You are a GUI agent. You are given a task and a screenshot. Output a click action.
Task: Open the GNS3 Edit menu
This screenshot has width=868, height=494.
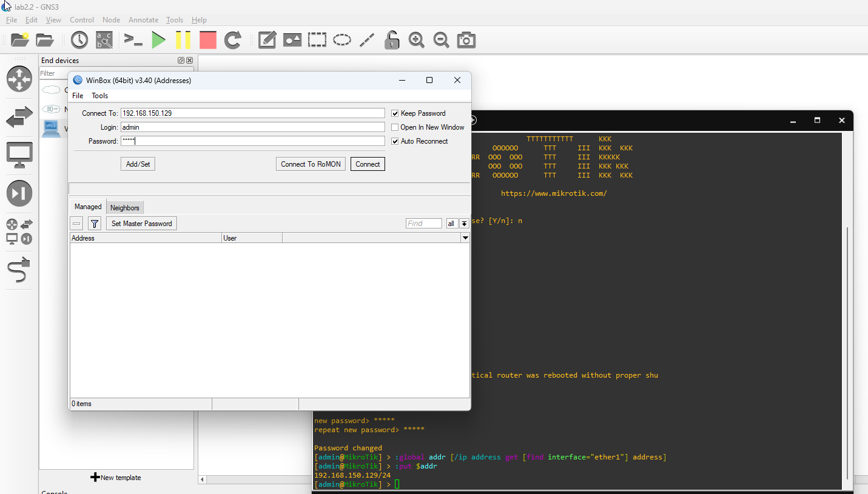pos(32,20)
